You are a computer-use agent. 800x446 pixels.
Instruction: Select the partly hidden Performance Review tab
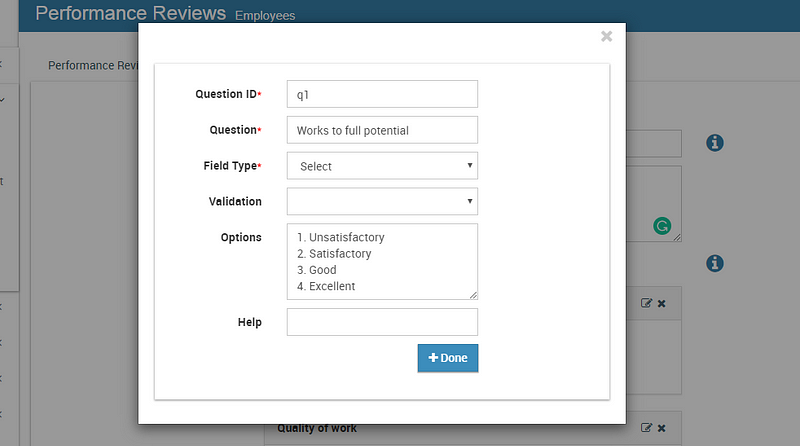click(x=93, y=65)
